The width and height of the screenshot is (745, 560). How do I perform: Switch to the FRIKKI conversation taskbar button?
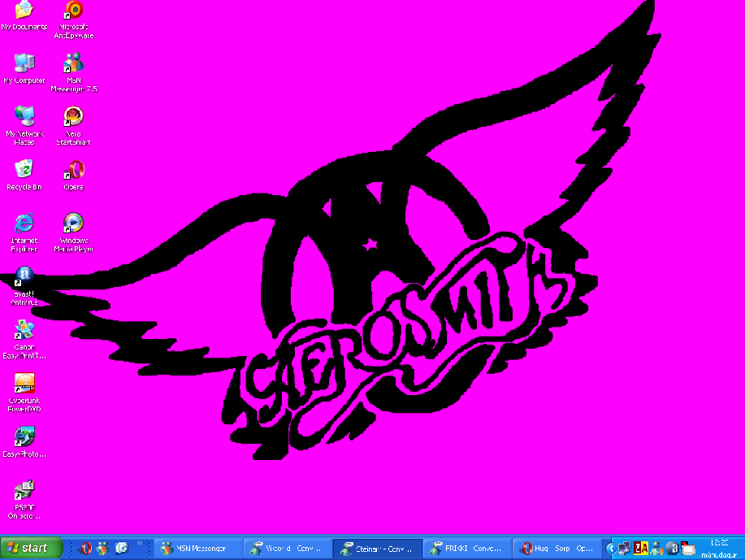466,549
